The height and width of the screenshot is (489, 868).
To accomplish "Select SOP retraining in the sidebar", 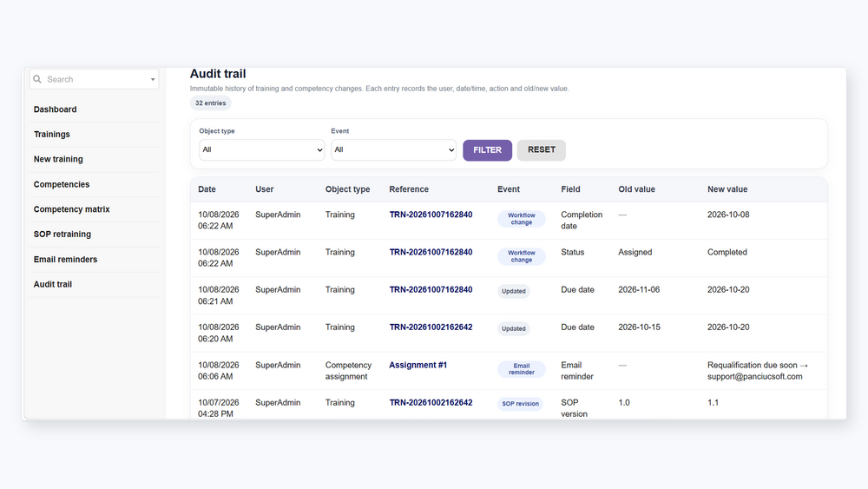I will tap(62, 235).
